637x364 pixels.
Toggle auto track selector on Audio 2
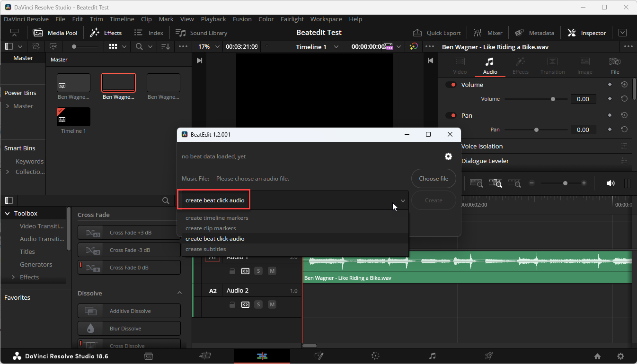245,304
